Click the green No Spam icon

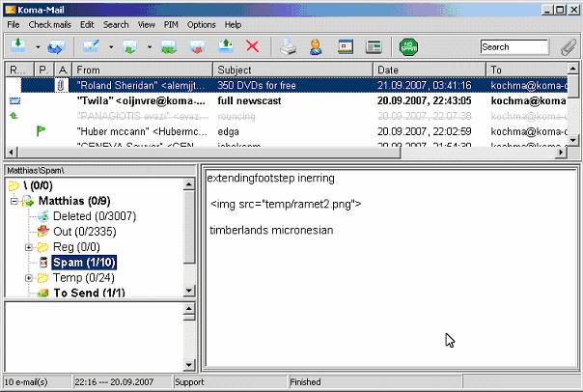[x=408, y=47]
